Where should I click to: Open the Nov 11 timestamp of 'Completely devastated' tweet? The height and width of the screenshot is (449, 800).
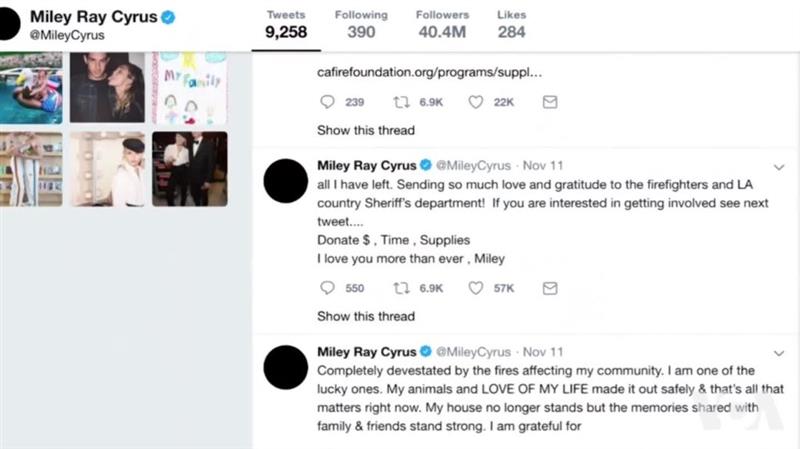543,352
